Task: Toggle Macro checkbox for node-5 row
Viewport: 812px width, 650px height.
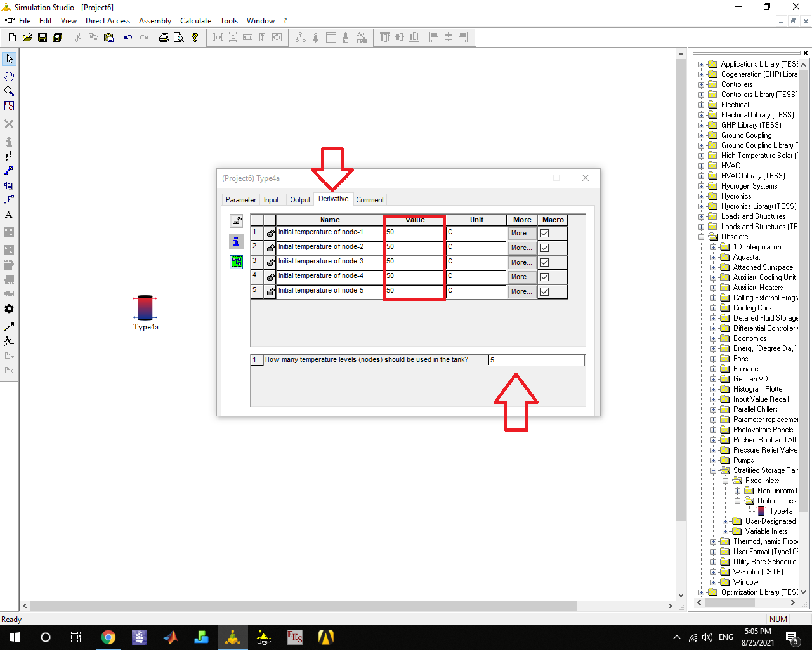Action: pyautogui.click(x=544, y=291)
